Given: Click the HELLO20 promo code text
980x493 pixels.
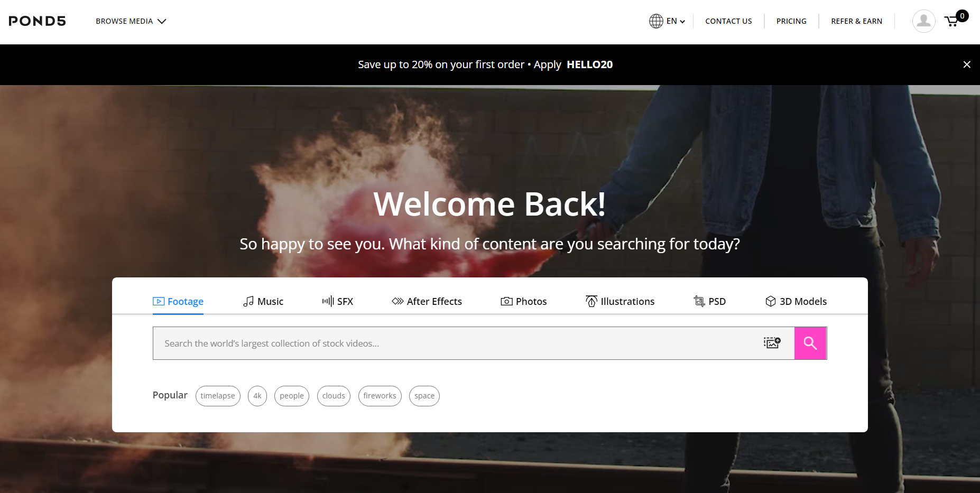Looking at the screenshot, I should coord(590,64).
